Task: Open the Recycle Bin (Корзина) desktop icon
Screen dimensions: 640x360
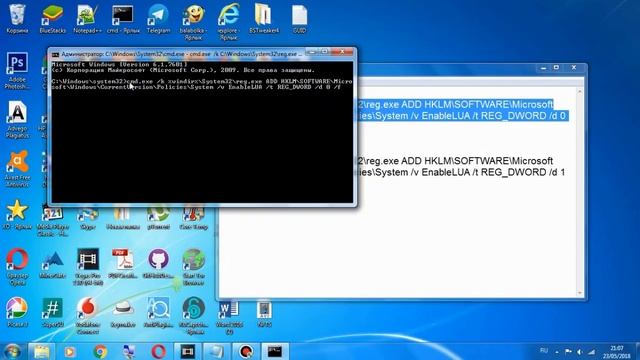Action: click(17, 18)
